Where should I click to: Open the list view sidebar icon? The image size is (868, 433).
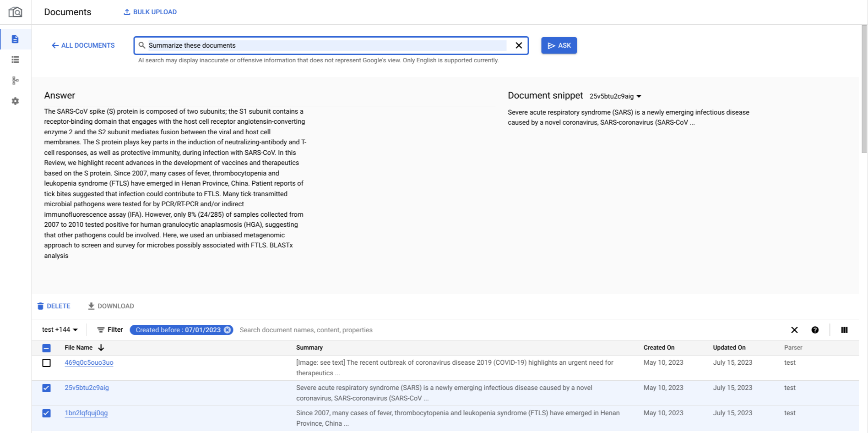15,60
